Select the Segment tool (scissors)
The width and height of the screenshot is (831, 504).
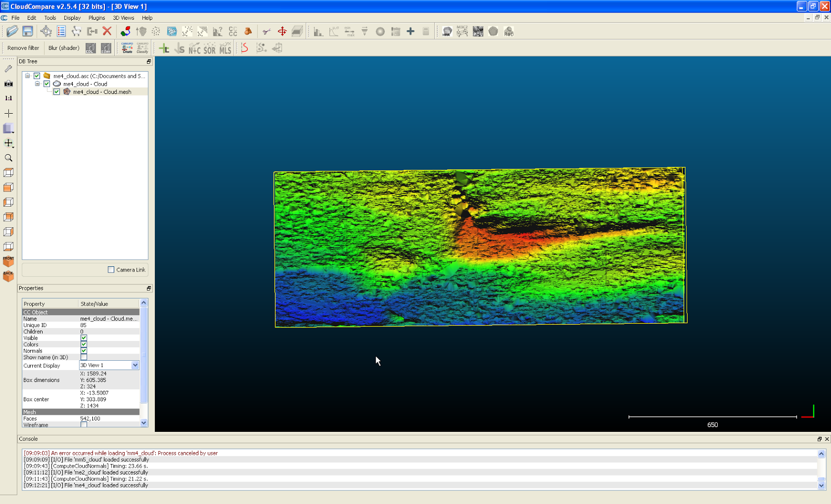(266, 31)
